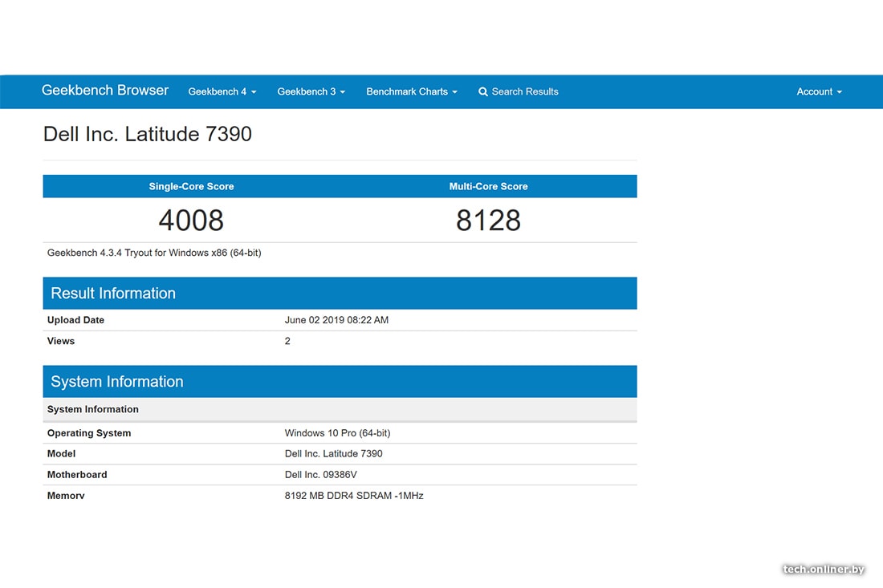Image resolution: width=883 pixels, height=588 pixels.
Task: Click the magnifier search icon
Action: (483, 91)
